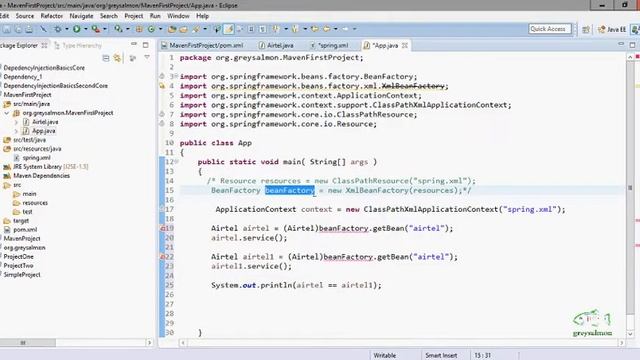640x360 pixels.
Task: Switch to the Type Hierarchy view tab
Action: [x=78, y=45]
